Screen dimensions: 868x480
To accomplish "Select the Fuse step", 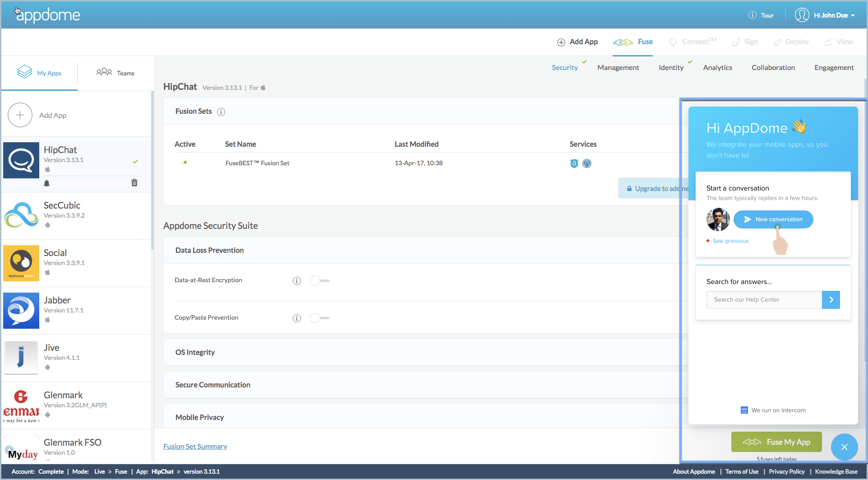I will [x=633, y=42].
